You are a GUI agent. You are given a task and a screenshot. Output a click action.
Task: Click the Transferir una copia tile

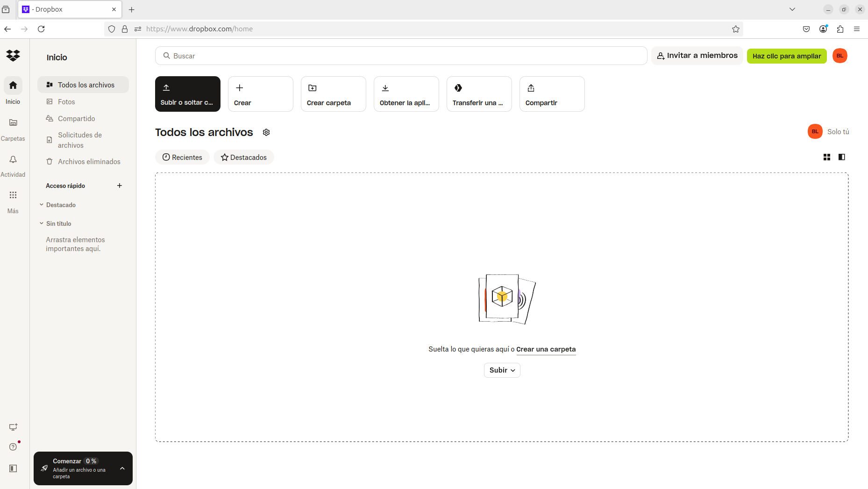tap(479, 94)
